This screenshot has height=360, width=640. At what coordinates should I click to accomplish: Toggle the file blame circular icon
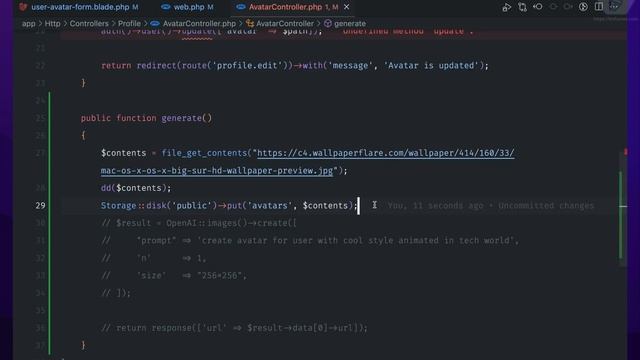coord(583,7)
